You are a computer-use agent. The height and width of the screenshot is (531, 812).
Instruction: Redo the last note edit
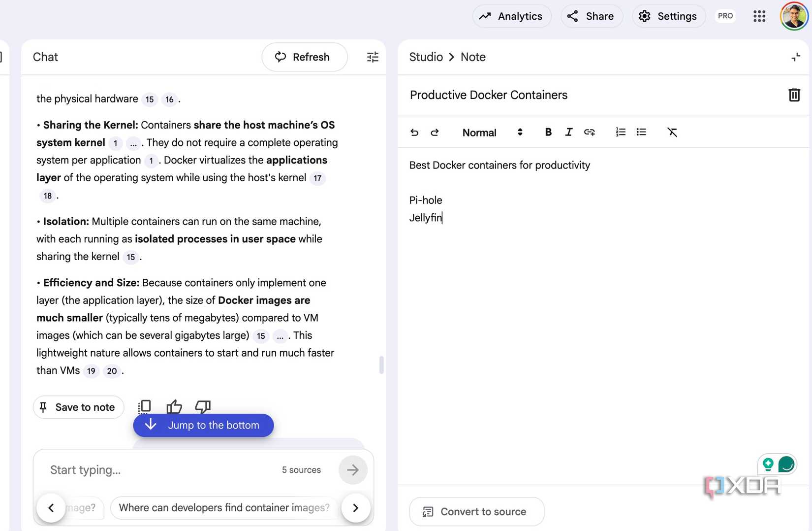tap(435, 132)
